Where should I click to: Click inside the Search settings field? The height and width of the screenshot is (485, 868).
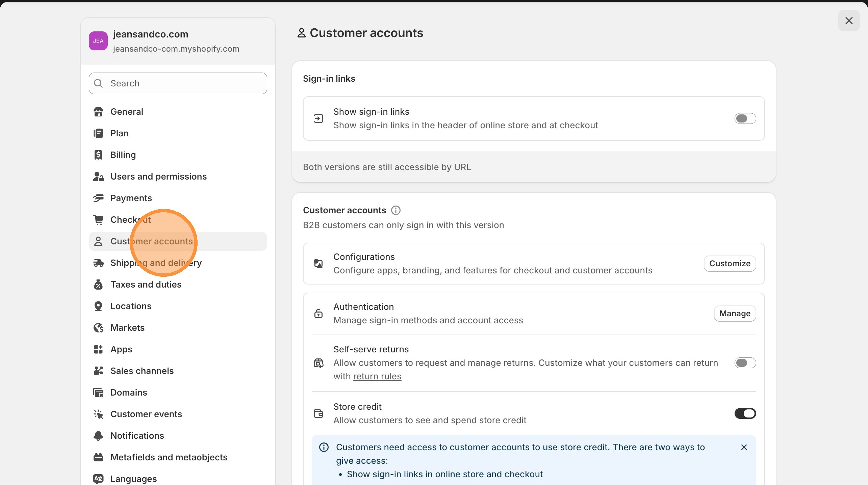point(178,83)
